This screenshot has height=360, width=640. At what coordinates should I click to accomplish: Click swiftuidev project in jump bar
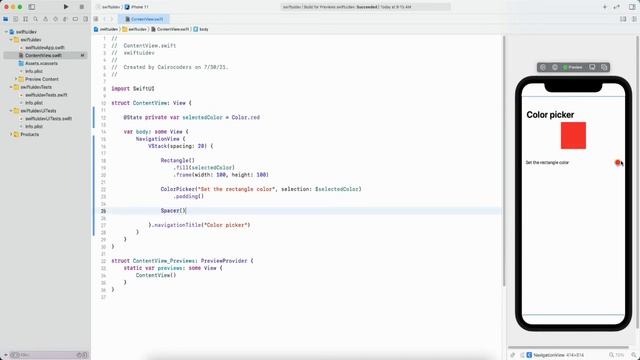106,29
